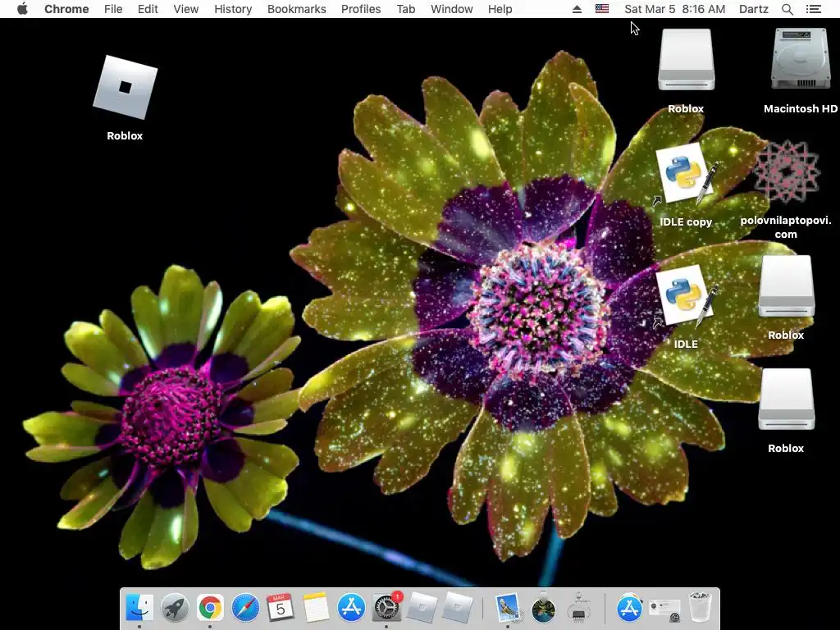Open Spotlight search magnifier
Screen dimensions: 840x630
click(x=787, y=9)
